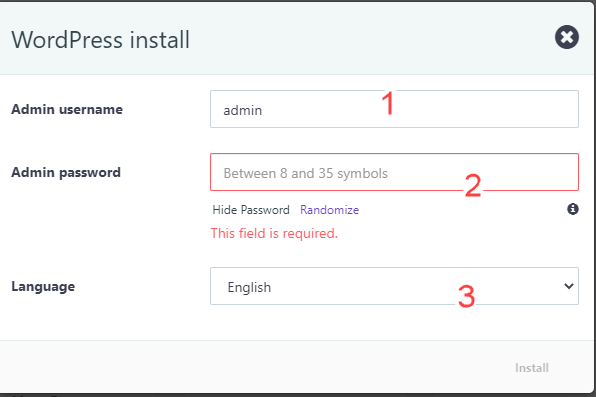Generate a password with Randomize link
Viewport: 596px width, 397px height.
[x=330, y=210]
